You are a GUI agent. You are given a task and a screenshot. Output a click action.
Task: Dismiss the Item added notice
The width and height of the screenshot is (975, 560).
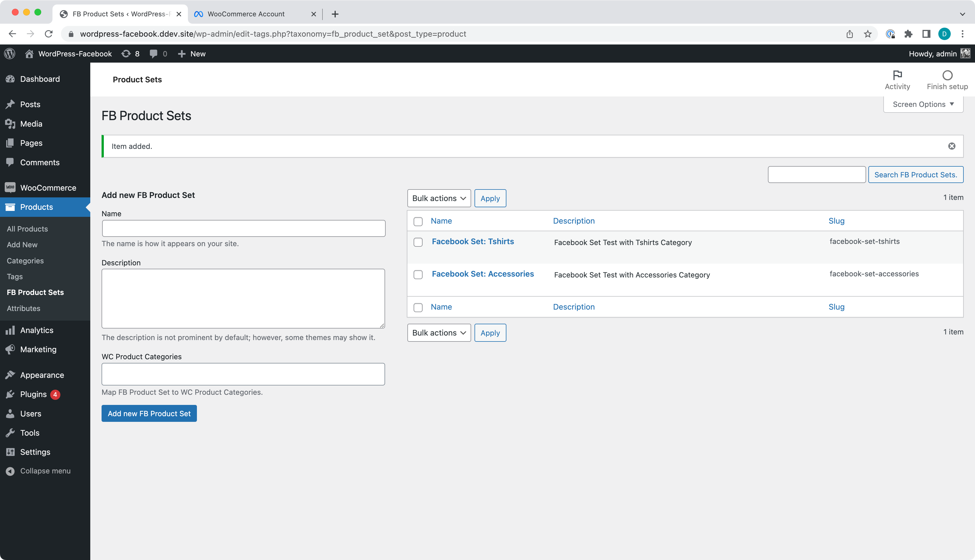[x=952, y=146]
